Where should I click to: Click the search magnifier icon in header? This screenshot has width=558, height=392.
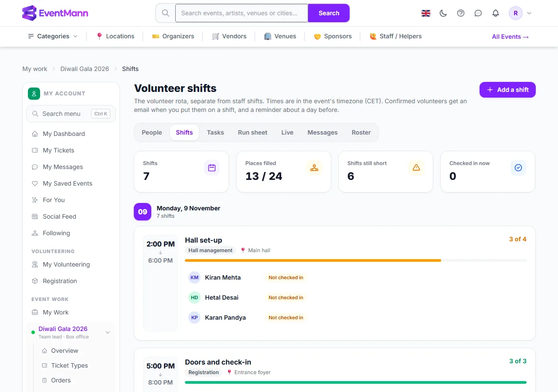(x=166, y=13)
